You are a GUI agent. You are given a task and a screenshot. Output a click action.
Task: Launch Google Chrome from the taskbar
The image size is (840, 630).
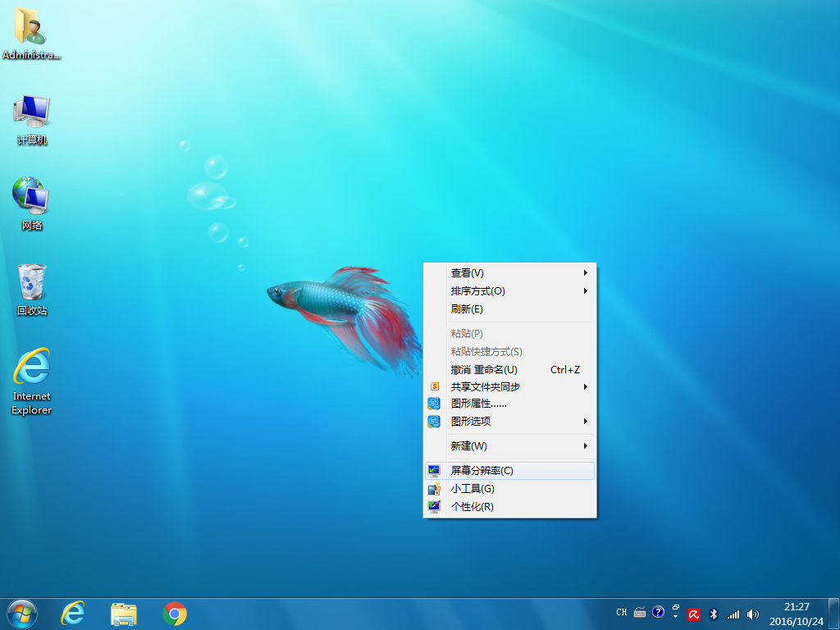(175, 614)
